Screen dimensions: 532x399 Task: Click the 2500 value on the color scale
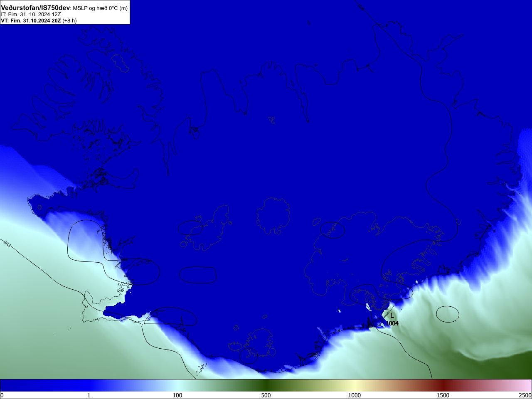[525, 395]
